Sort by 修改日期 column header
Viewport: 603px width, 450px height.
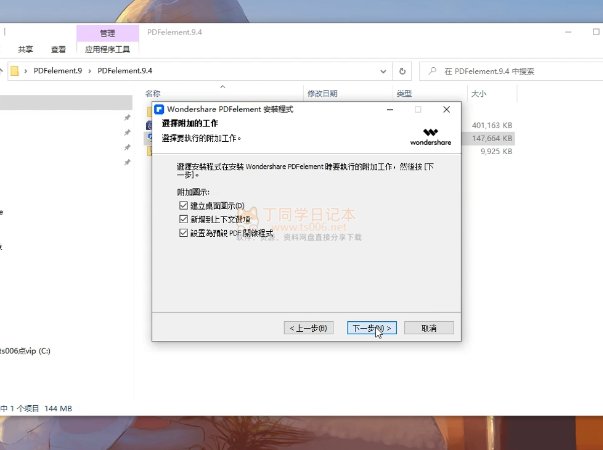(x=322, y=93)
